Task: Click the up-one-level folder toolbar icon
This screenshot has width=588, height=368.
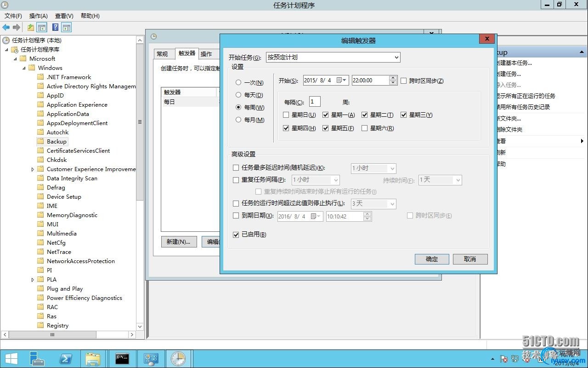Action: [x=31, y=28]
